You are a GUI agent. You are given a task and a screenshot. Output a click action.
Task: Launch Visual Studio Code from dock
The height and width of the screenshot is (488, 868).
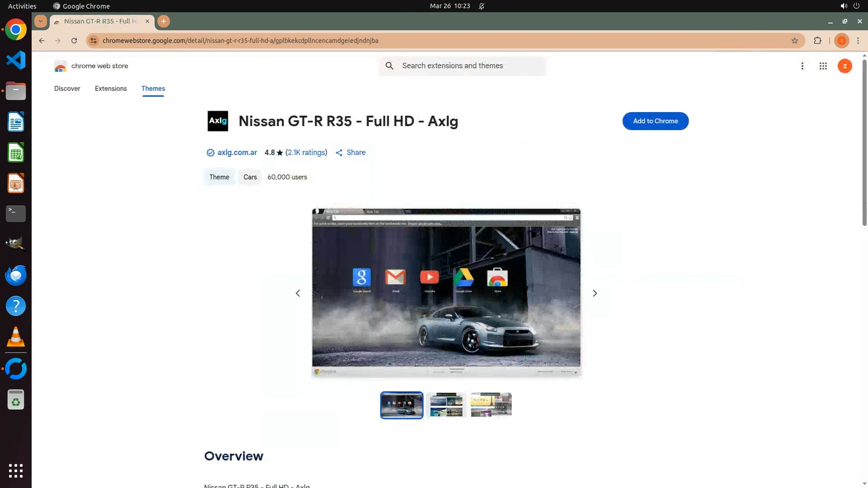pyautogui.click(x=16, y=61)
